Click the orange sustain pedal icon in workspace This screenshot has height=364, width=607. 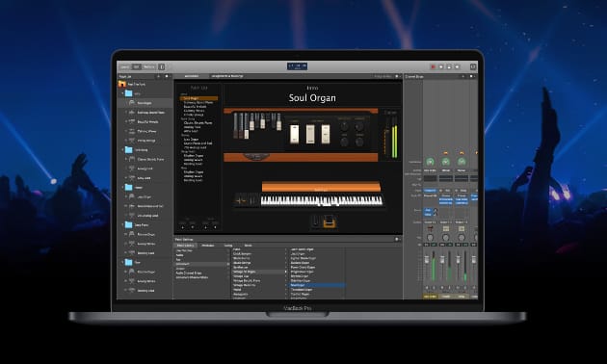tap(330, 221)
